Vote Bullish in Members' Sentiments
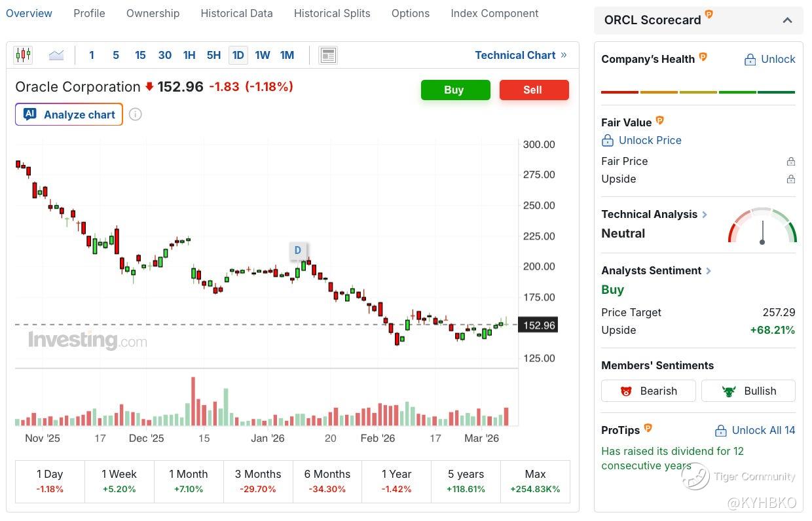This screenshot has width=812, height=521. point(748,391)
